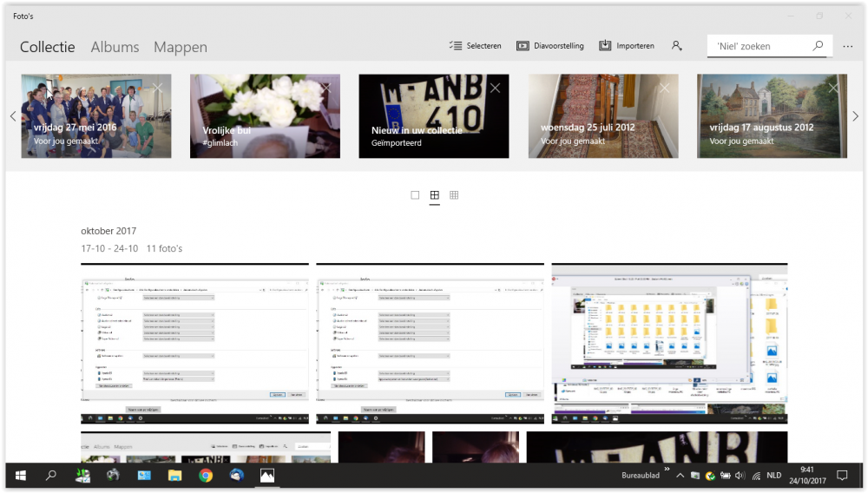
Task: Show next highlight cards with right arrow
Action: tap(855, 116)
